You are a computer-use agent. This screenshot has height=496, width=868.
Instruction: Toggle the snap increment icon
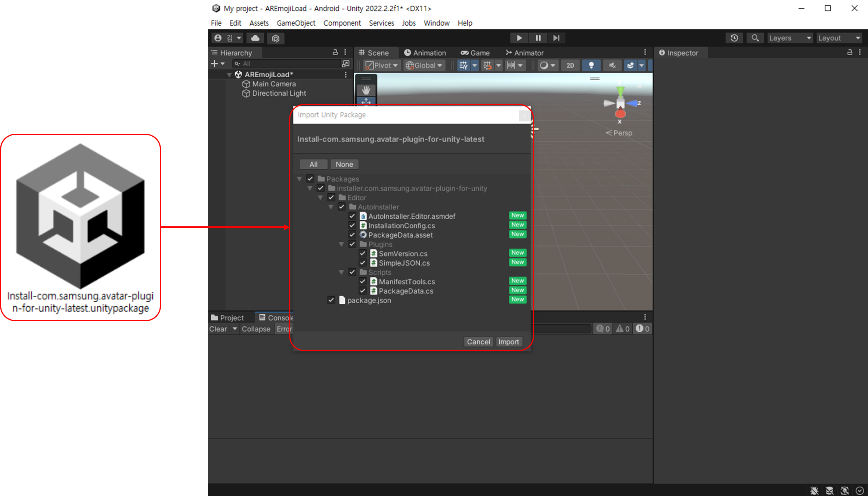[x=487, y=65]
